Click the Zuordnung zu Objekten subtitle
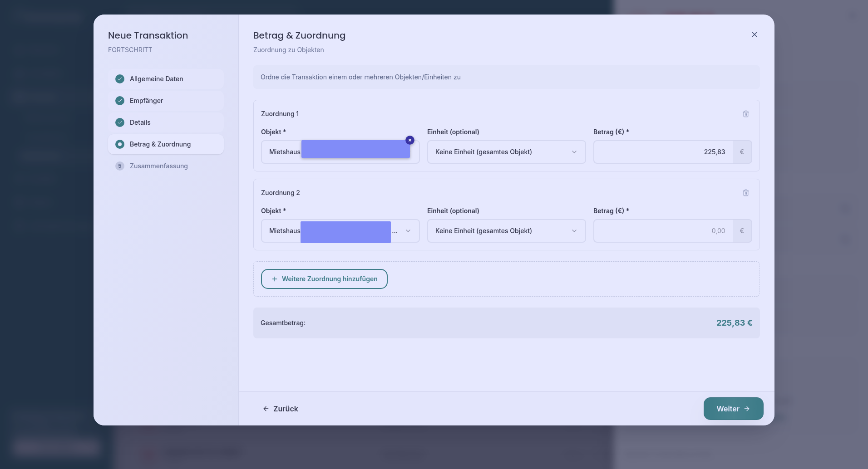This screenshot has height=469, width=868. click(x=289, y=50)
